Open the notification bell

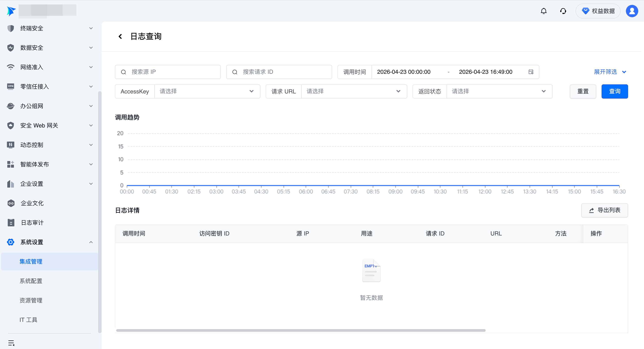pos(544,11)
